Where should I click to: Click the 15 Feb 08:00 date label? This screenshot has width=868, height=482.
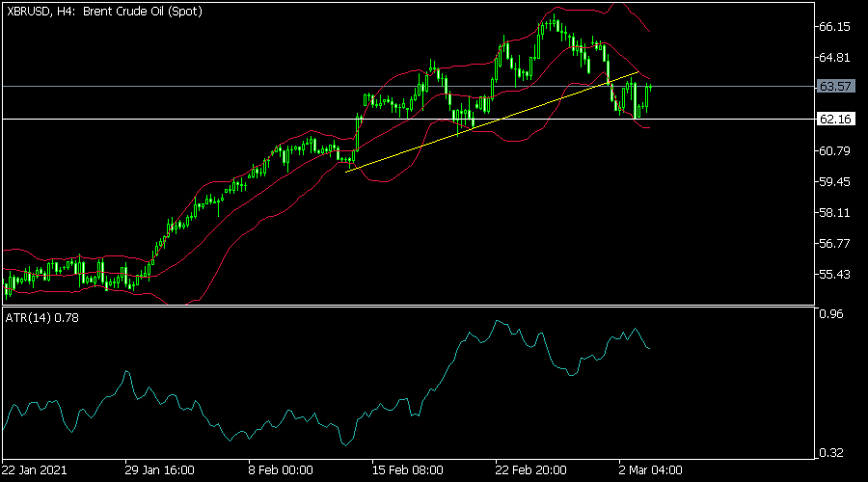pyautogui.click(x=407, y=470)
